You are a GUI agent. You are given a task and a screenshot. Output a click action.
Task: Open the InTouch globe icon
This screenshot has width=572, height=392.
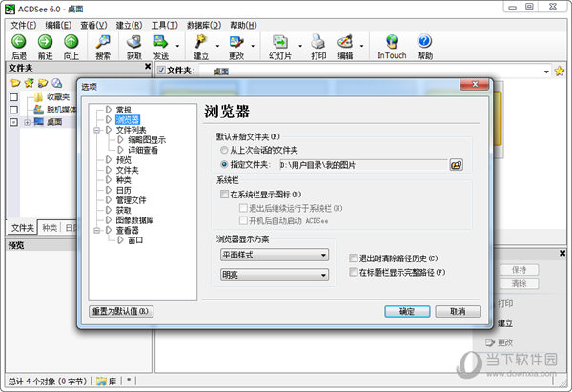pos(392,42)
